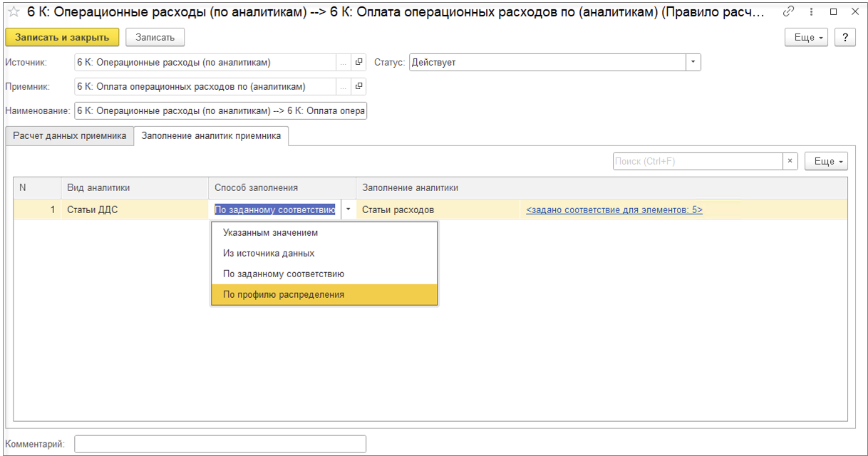Open the Источник record with the open icon
The width and height of the screenshot is (868, 456).
point(358,63)
